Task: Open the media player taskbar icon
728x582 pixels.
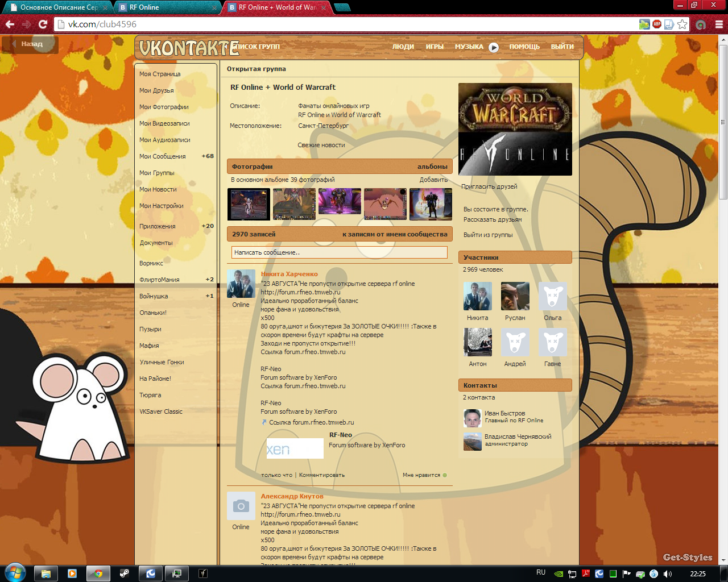Action: pyautogui.click(x=72, y=573)
